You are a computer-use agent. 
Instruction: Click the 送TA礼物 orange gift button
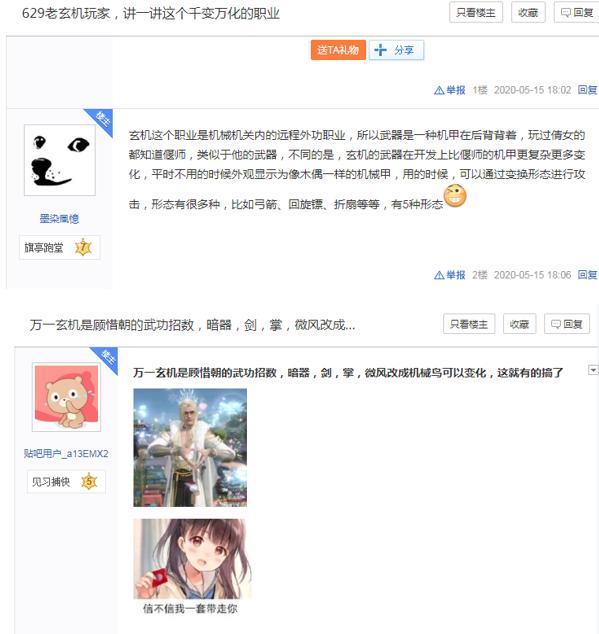pos(338,50)
